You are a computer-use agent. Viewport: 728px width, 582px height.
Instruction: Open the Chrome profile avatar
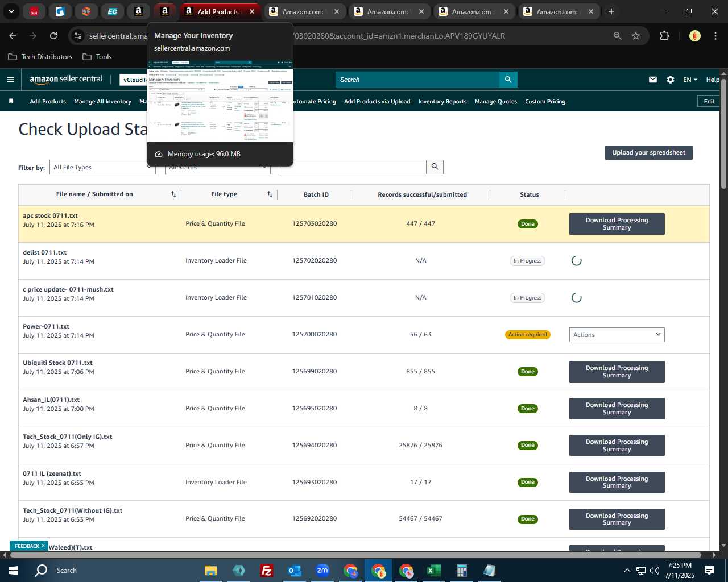[694, 36]
